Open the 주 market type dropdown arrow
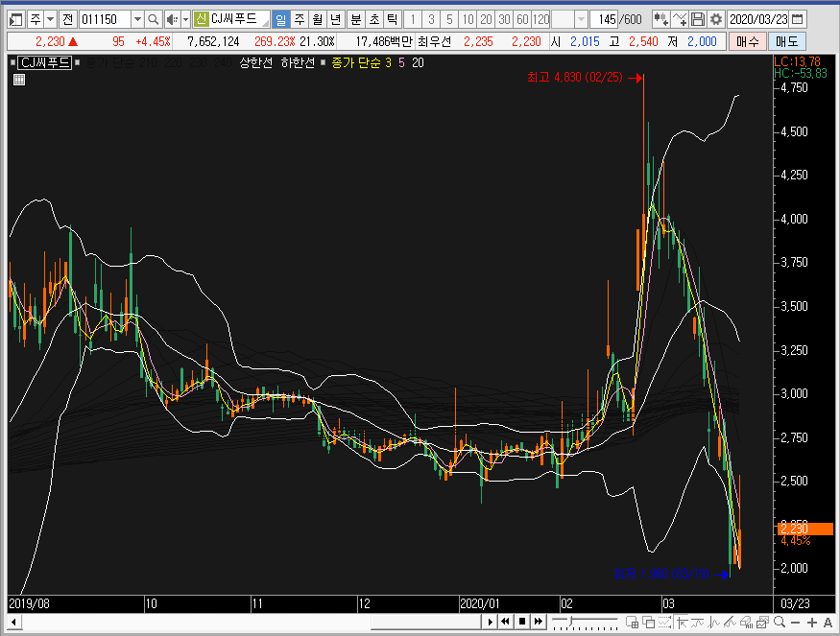 point(50,20)
